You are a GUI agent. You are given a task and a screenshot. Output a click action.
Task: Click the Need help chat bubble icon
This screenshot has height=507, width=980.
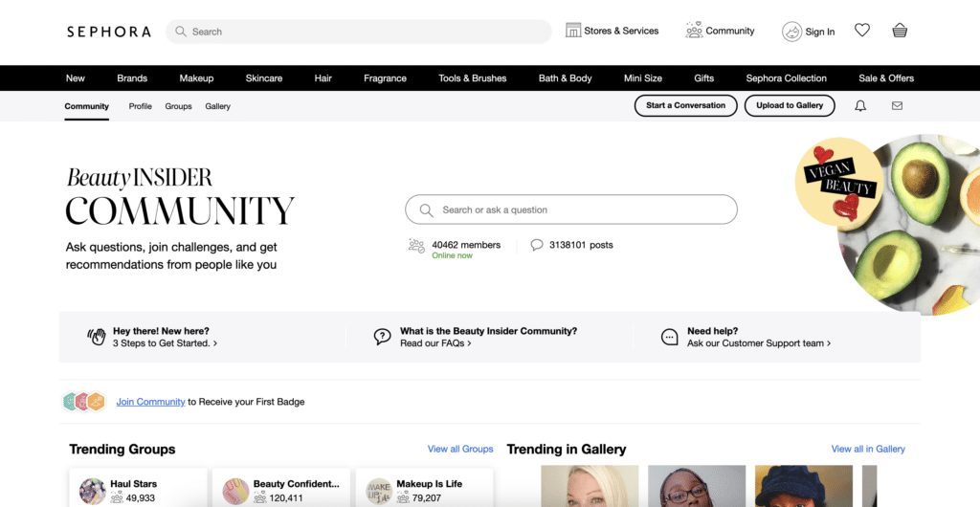coord(669,337)
